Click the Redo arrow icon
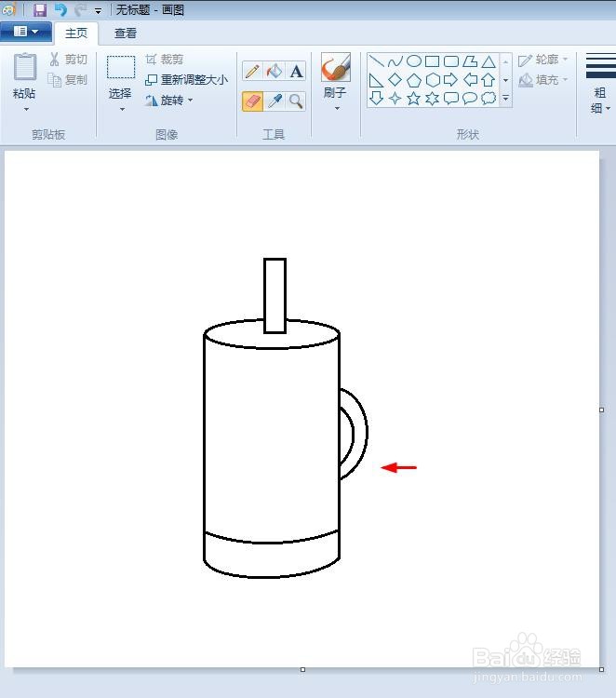Viewport: 616px width, 698px height. point(81,10)
